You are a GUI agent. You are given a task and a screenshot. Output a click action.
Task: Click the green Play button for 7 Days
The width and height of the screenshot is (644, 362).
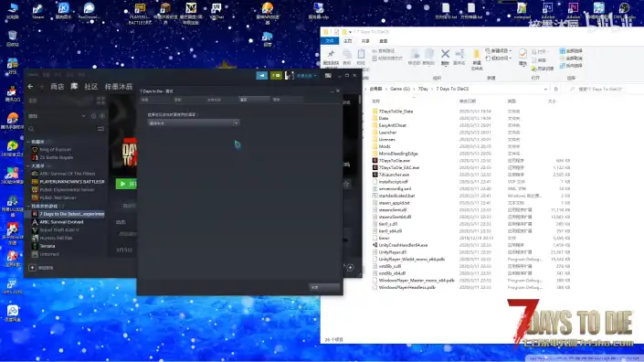click(x=126, y=184)
